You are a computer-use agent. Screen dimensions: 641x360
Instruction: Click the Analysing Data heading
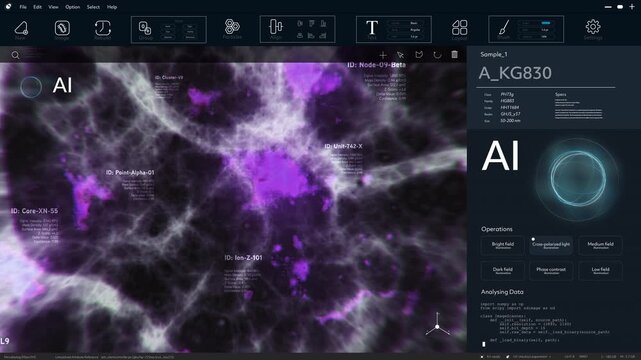(502, 292)
